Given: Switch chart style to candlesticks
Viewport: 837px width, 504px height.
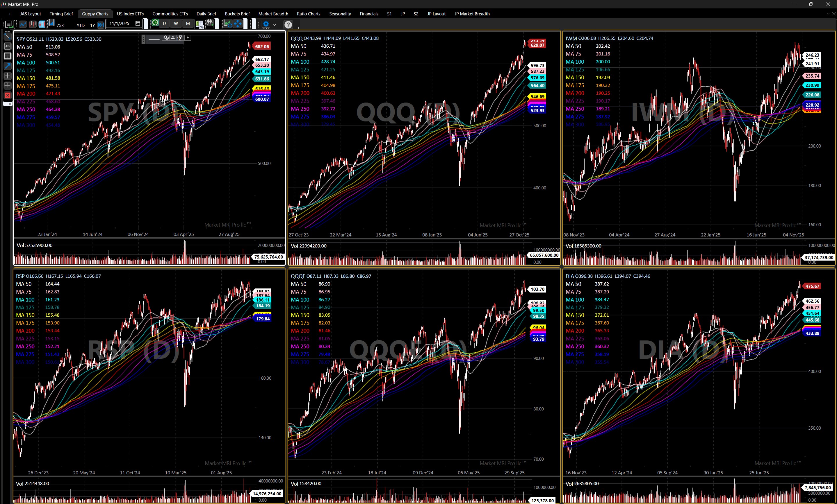Looking at the screenshot, I should point(42,24).
